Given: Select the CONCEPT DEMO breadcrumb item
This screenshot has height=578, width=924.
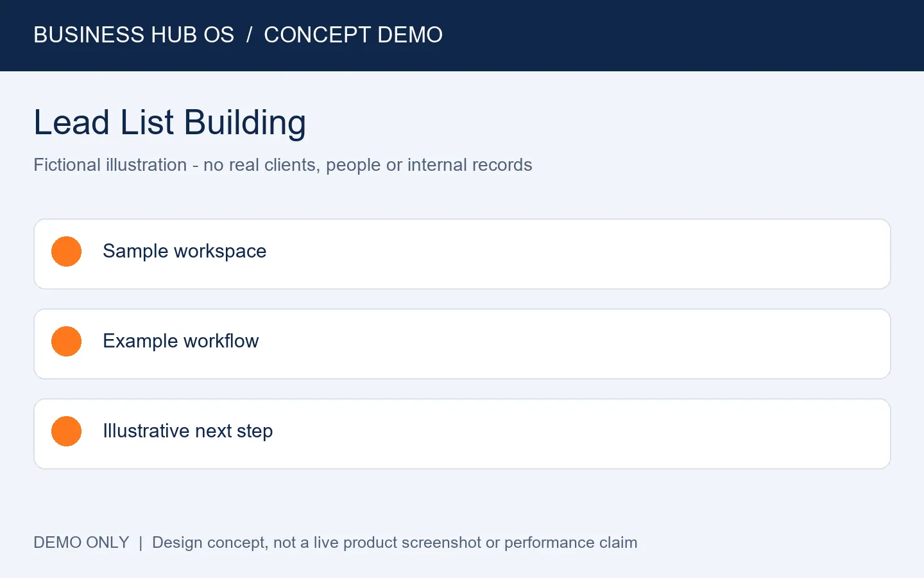Looking at the screenshot, I should pos(353,35).
